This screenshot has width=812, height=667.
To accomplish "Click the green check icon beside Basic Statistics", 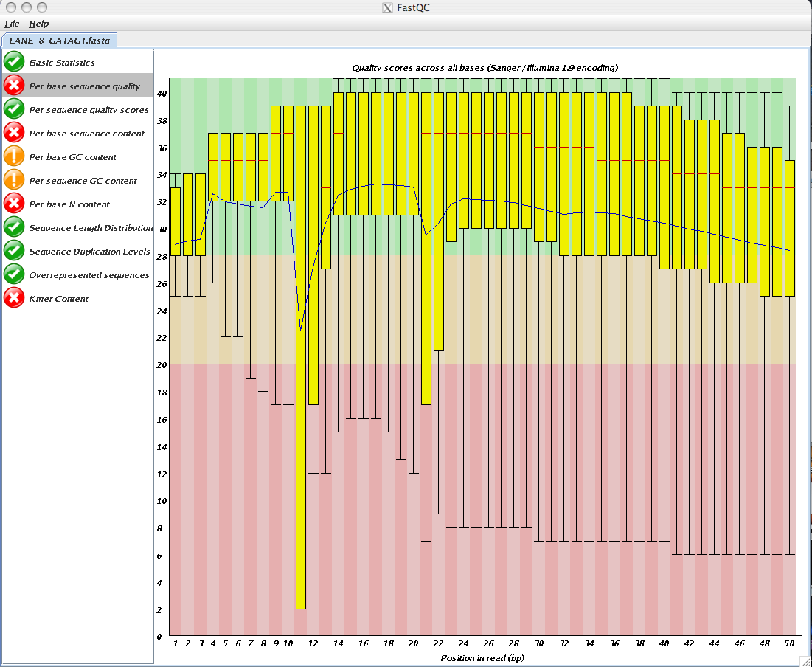I will click(x=14, y=62).
